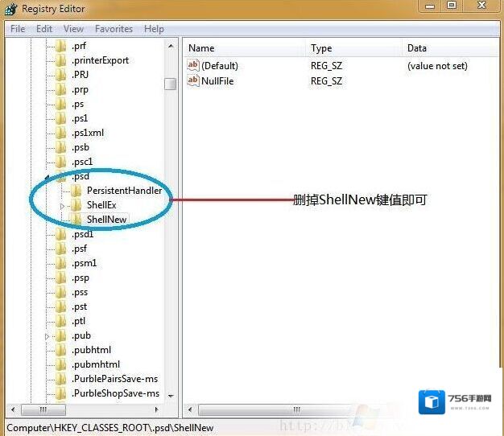
Task: Click the tree pane vertical scrollbar thumb
Action: coord(170,84)
